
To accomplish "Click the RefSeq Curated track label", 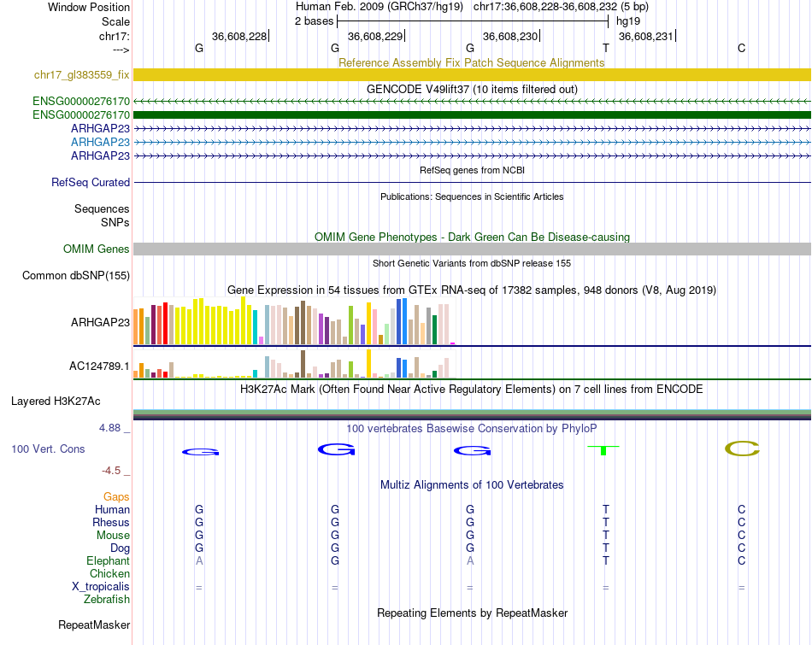I will click(x=91, y=182).
